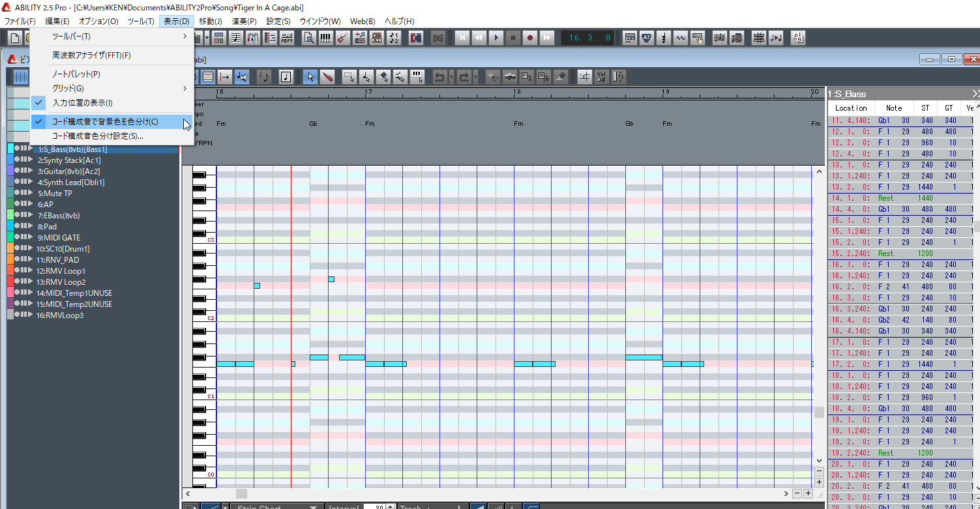Toggle コード構成音で背景色を色分け(C) option

112,122
